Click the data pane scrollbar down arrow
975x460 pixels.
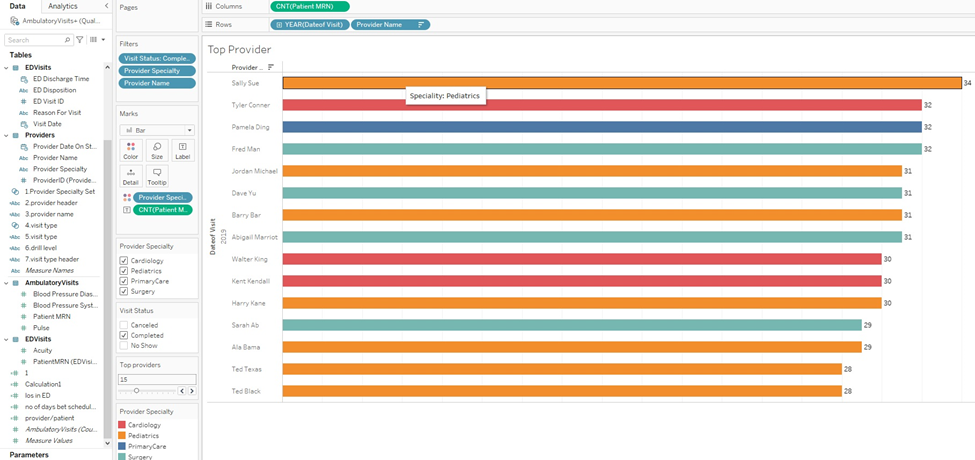[x=107, y=443]
